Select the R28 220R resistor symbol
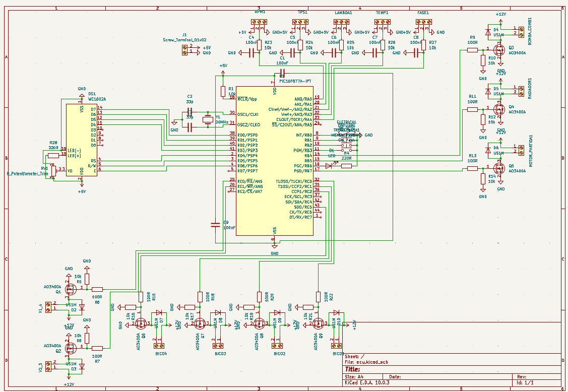Screen dimensions: 568x392 click(53, 156)
